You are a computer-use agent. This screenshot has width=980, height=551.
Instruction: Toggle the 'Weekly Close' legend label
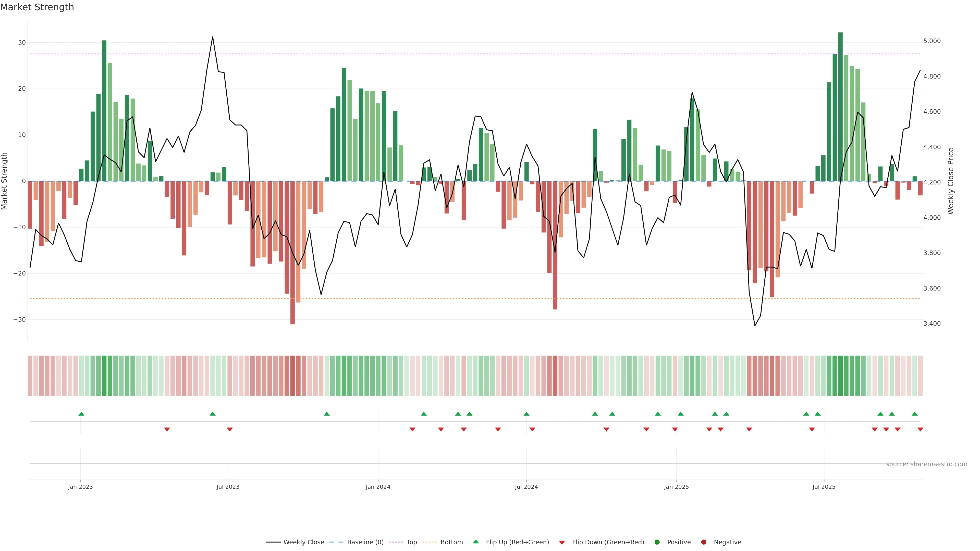point(304,542)
